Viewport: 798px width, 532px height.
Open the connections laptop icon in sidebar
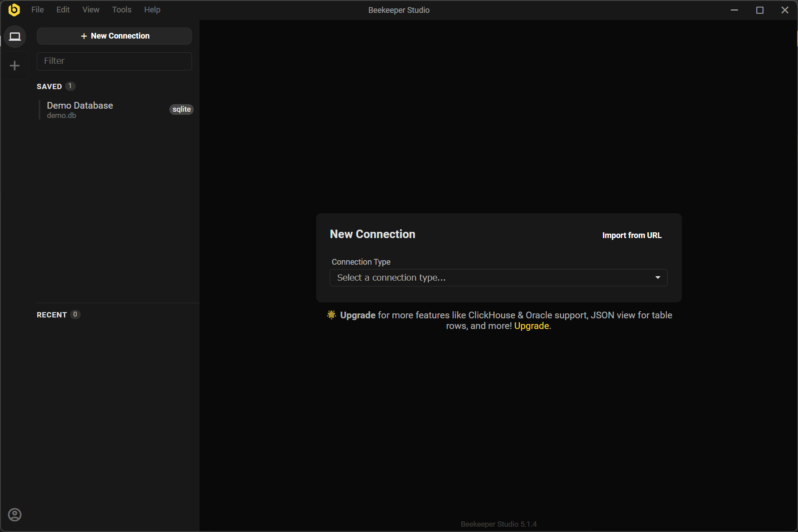tap(15, 36)
